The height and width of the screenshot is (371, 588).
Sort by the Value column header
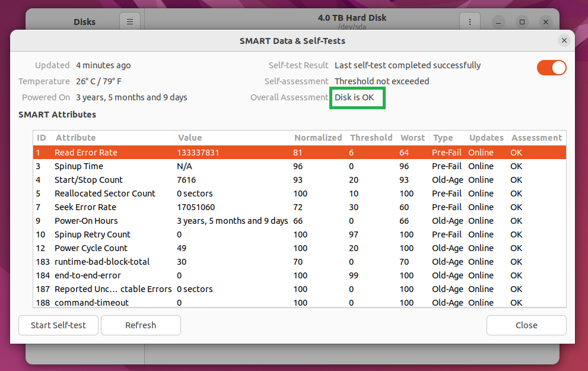pos(233,138)
